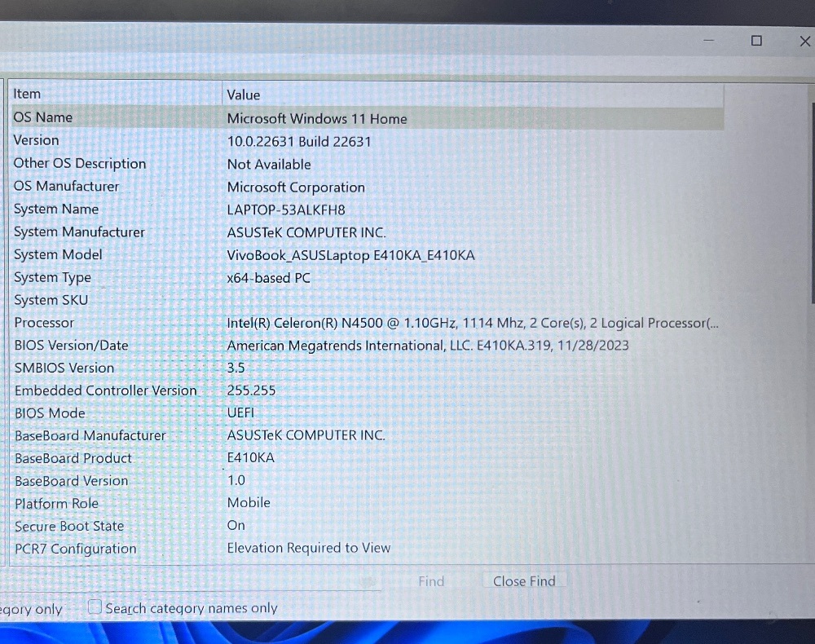Click value 'Mobile'
Viewport: 815px width, 644px height.
[249, 503]
